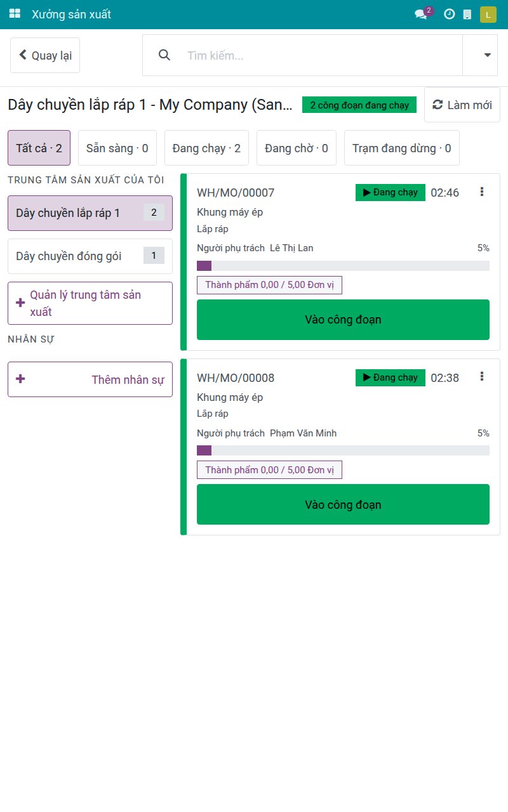The image size is (508, 812).
Task: Click the magnifier search icon
Action: point(164,55)
